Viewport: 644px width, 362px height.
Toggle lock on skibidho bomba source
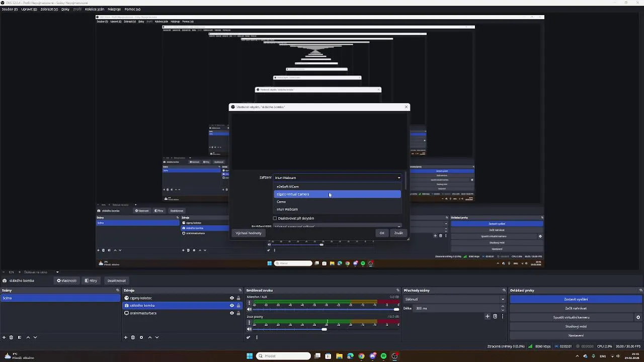[238, 305]
